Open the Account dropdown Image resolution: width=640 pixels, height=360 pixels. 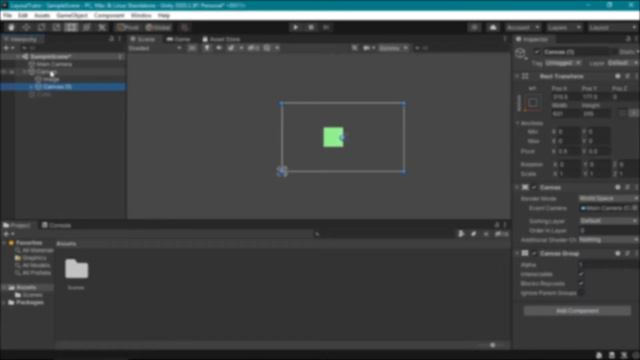tap(523, 27)
